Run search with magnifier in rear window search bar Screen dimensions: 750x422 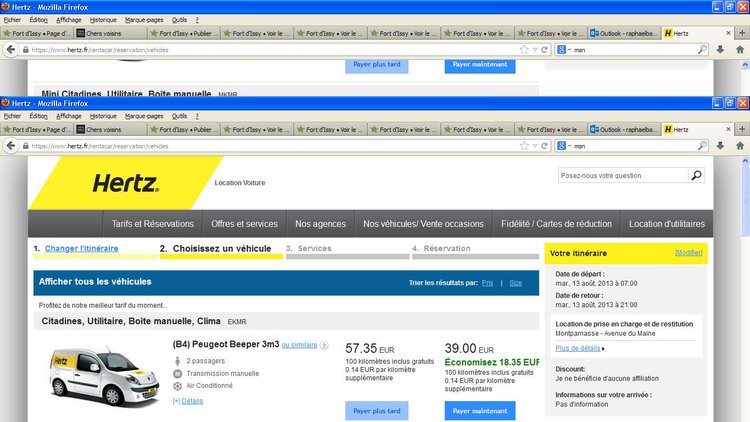tap(702, 50)
